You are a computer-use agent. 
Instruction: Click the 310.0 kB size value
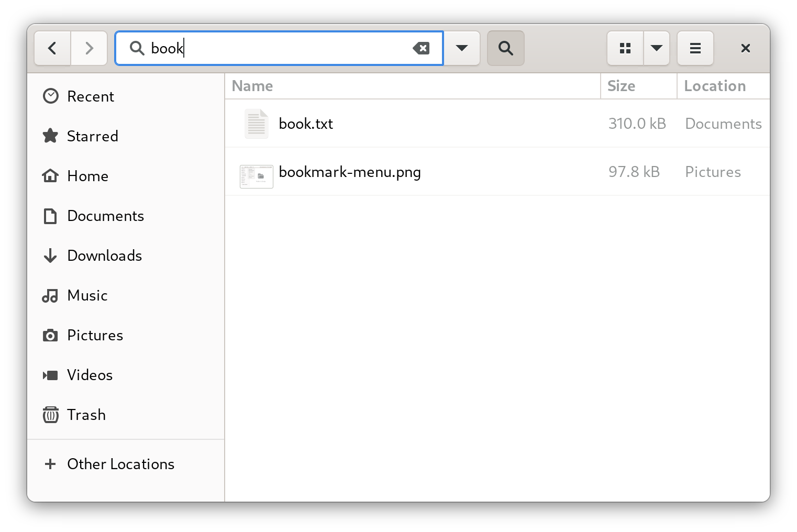(637, 124)
